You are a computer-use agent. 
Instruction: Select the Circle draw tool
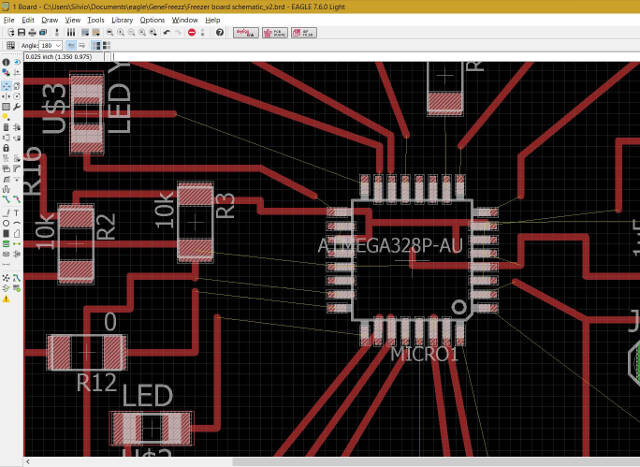6,223
